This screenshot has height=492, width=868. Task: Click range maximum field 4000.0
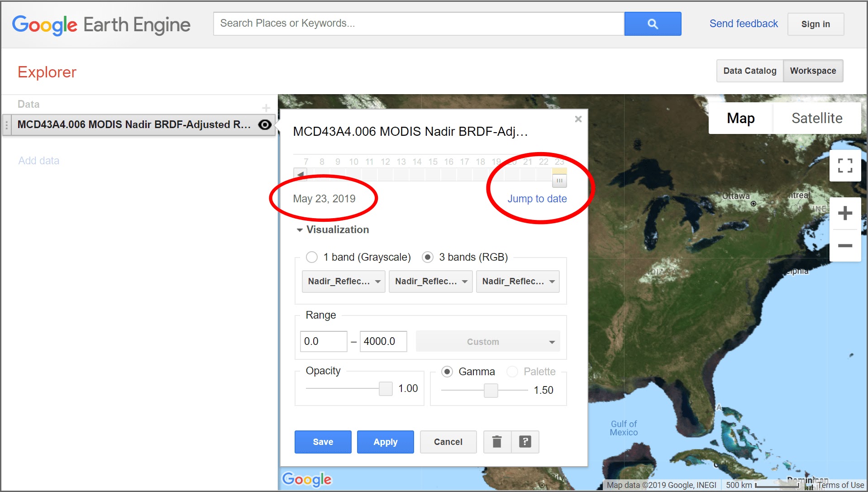pos(383,341)
